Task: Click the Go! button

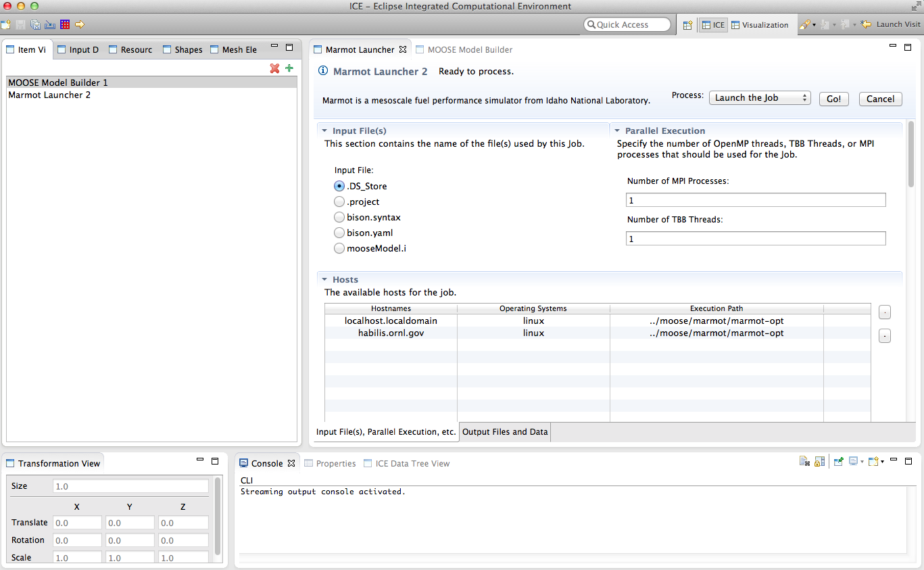Action: tap(834, 99)
